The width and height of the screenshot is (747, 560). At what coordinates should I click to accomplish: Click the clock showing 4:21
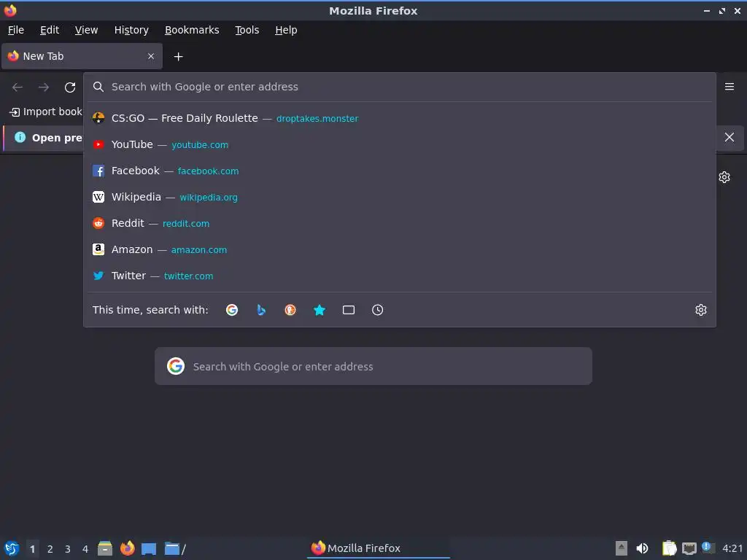[x=732, y=548]
